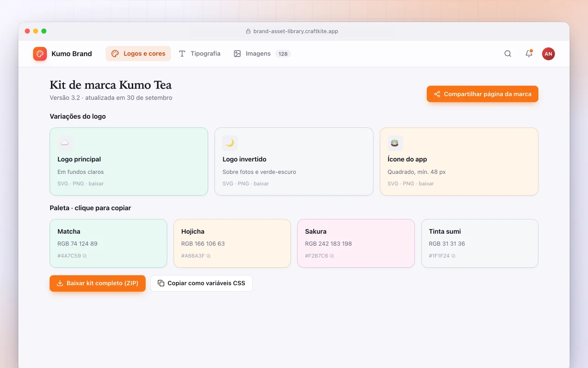Click the Paleta · clique para copiar heading
The width and height of the screenshot is (588, 368).
click(x=90, y=208)
